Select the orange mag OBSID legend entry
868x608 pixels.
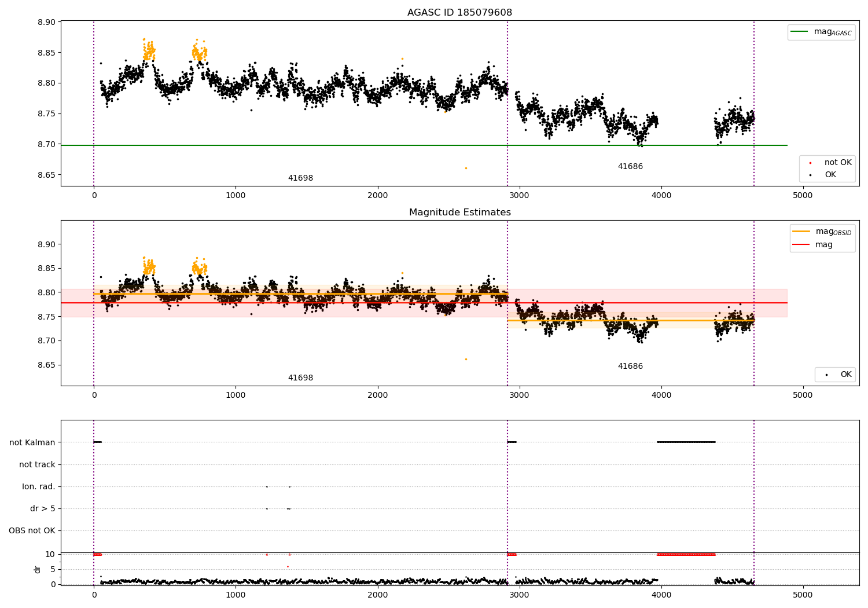[x=822, y=232]
